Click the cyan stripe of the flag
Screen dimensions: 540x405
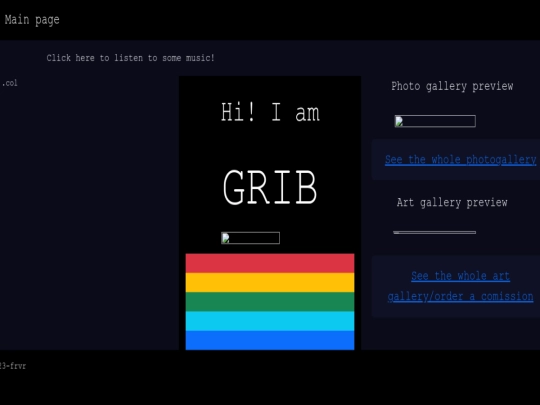[x=270, y=321]
